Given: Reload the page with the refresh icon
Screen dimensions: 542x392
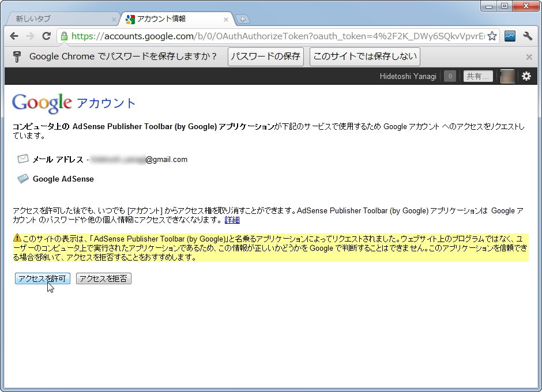Looking at the screenshot, I should pos(46,36).
